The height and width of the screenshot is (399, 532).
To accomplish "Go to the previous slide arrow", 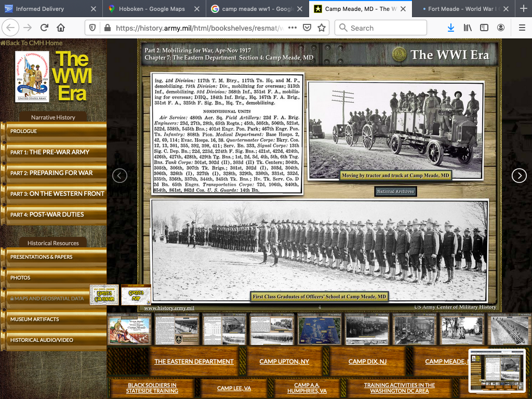I will pyautogui.click(x=119, y=176).
